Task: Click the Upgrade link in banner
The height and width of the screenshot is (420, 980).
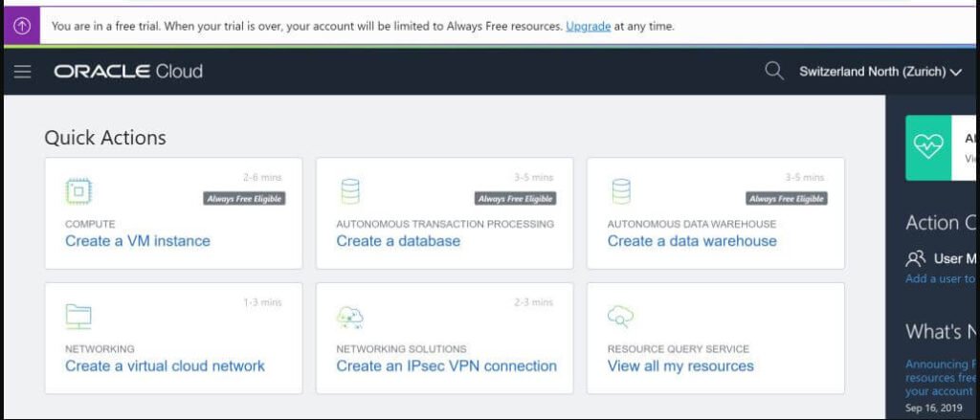Action: [589, 26]
